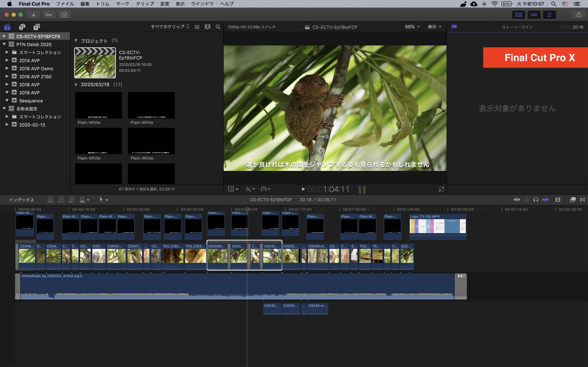
Task: Click the インデックス button
Action: pos(21,200)
